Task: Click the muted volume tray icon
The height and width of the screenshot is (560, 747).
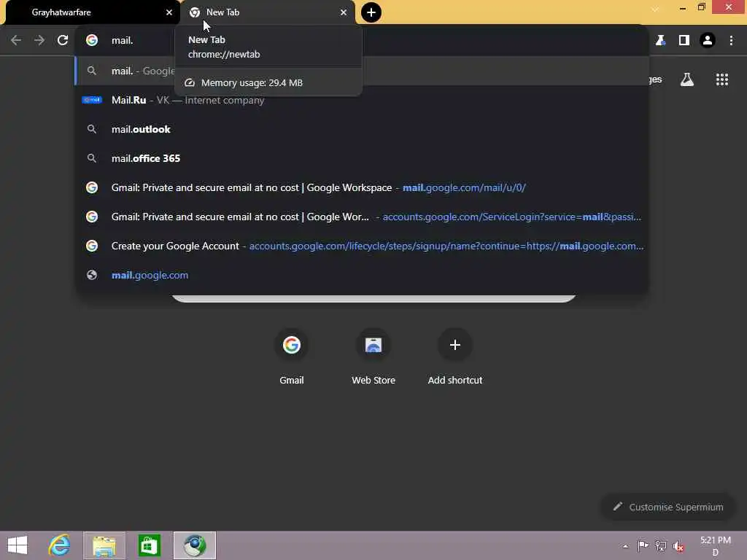Action: pyautogui.click(x=678, y=545)
